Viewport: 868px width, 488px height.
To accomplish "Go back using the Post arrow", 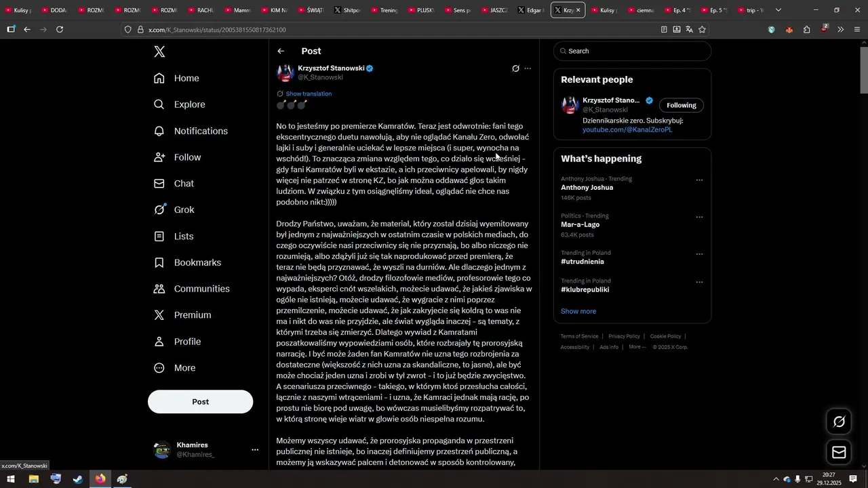I will [x=281, y=52].
